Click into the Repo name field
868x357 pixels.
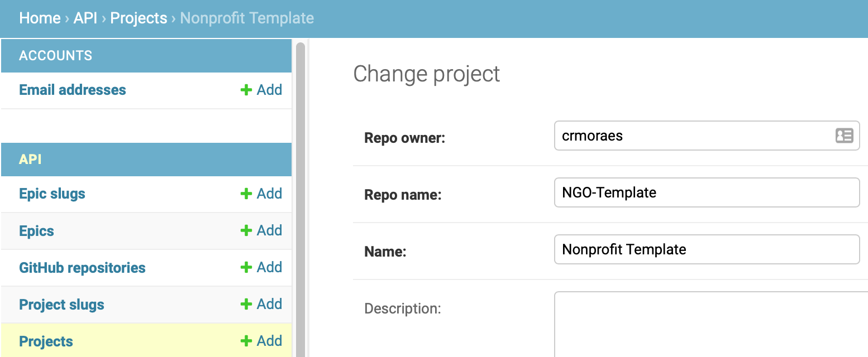coord(707,192)
